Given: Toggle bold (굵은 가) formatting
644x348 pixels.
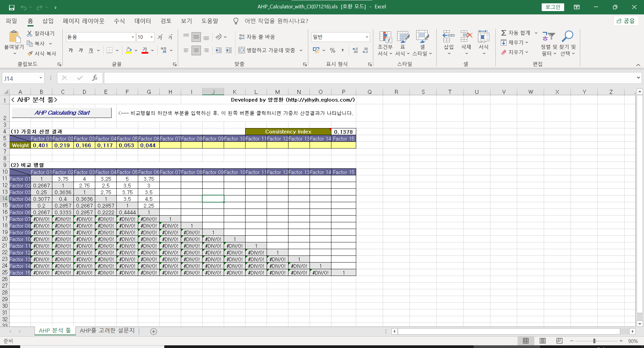Looking at the screenshot, I should pyautogui.click(x=71, y=50).
